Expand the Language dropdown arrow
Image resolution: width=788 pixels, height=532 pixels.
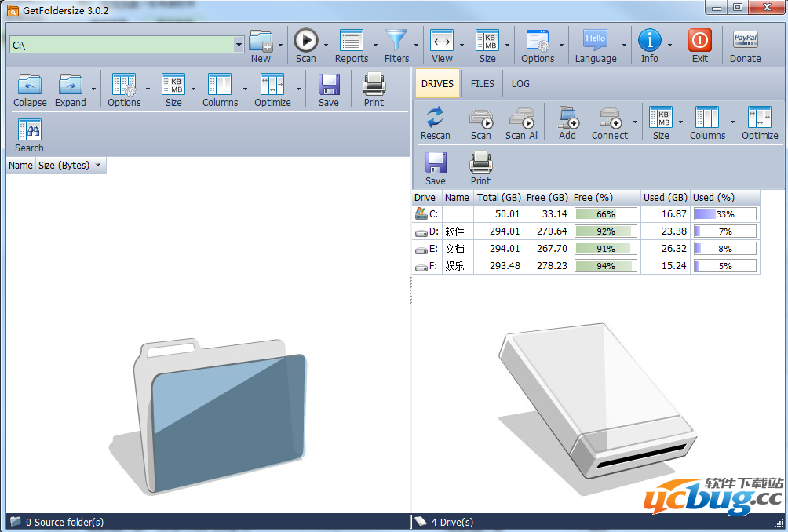pyautogui.click(x=625, y=46)
